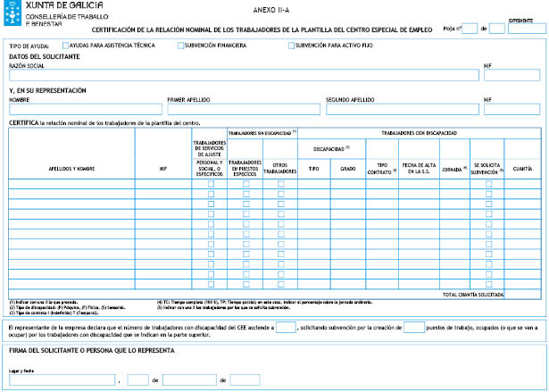Viewport: 549px width, 392px height.
Task: Click first row Apellidos y nombre cell
Action: point(71,183)
